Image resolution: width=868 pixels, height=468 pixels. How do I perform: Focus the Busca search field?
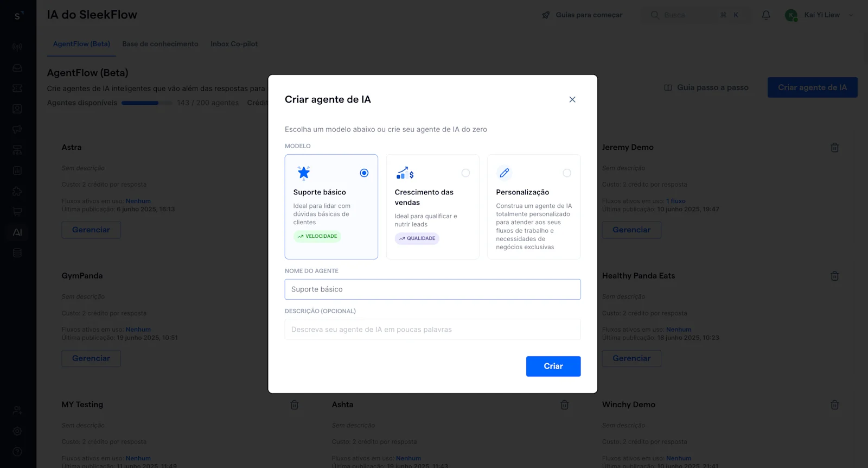pos(697,15)
